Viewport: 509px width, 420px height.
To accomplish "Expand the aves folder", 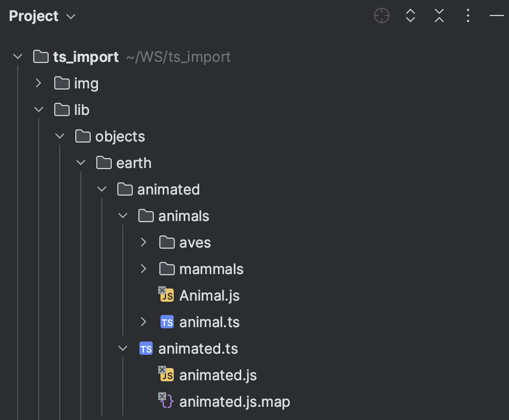I will point(144,242).
